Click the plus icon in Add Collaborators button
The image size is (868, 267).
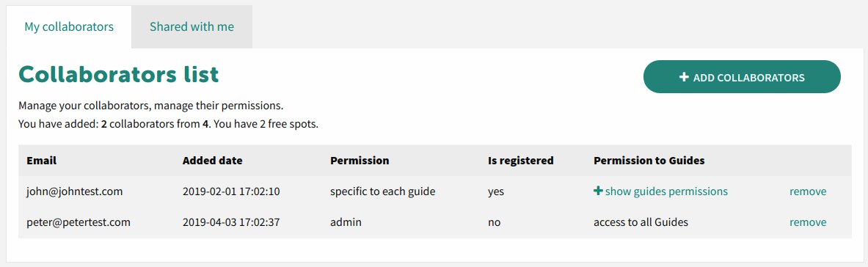(x=684, y=78)
